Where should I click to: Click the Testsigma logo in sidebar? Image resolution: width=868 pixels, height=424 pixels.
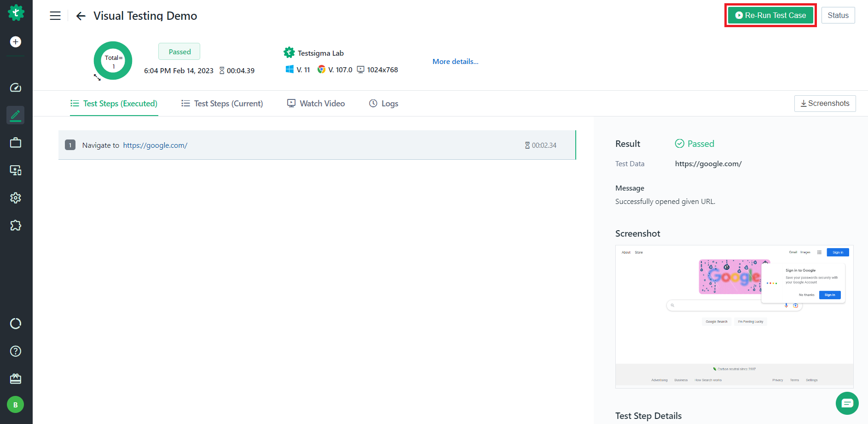point(16,12)
